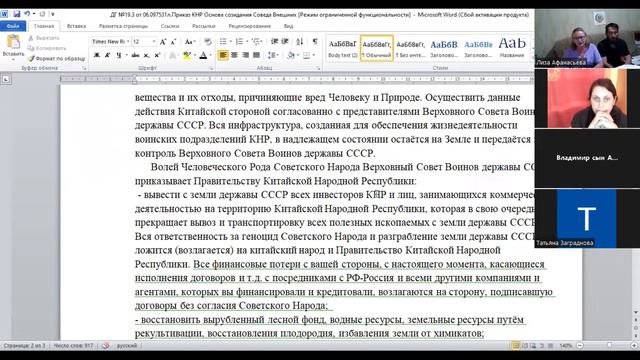Increase font size with the grow icon
This screenshot has height=360, width=640.
(163, 42)
